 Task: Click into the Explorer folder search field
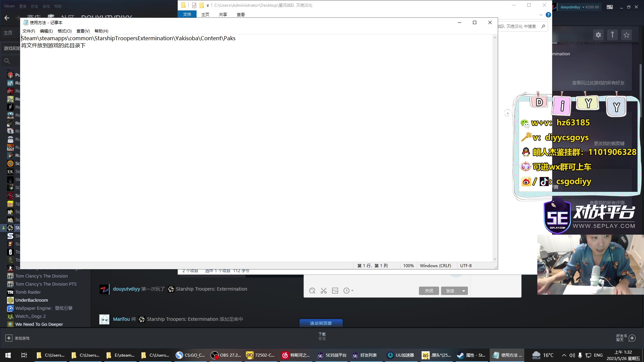[x=518, y=26]
